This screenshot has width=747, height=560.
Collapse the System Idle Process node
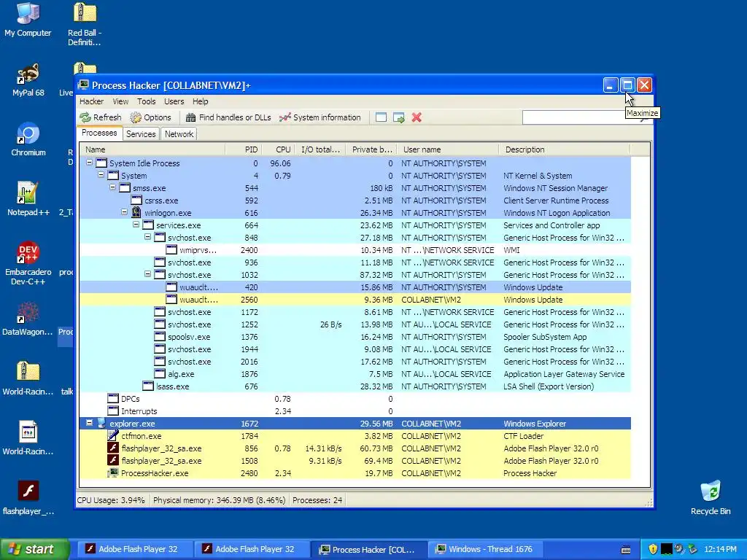point(89,163)
